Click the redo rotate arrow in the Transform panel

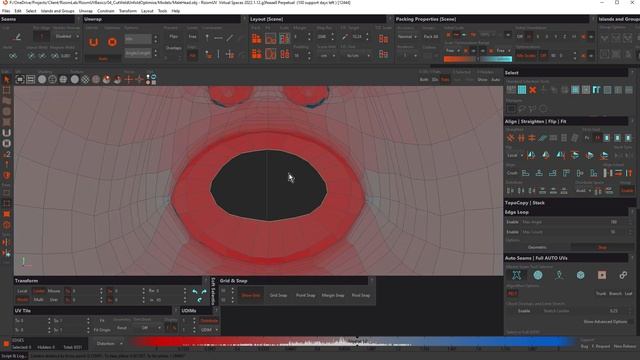203,291
